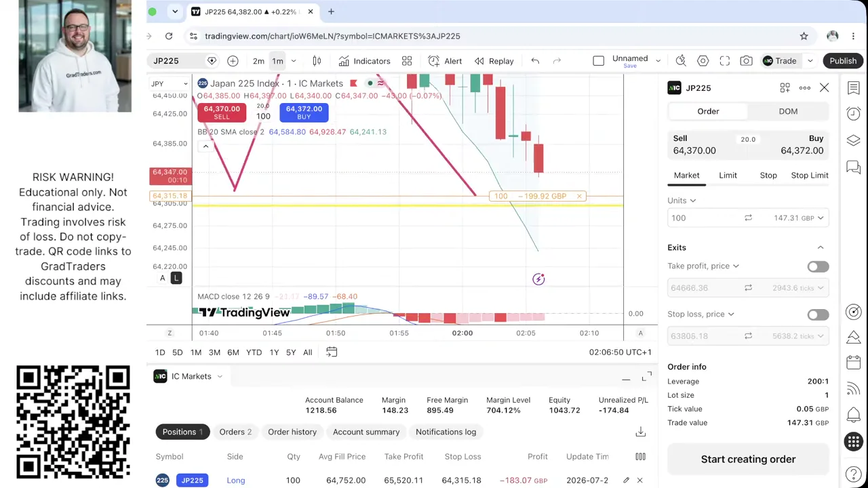This screenshot has width=868, height=488.
Task: Open the Indicators dialog
Action: 365,61
